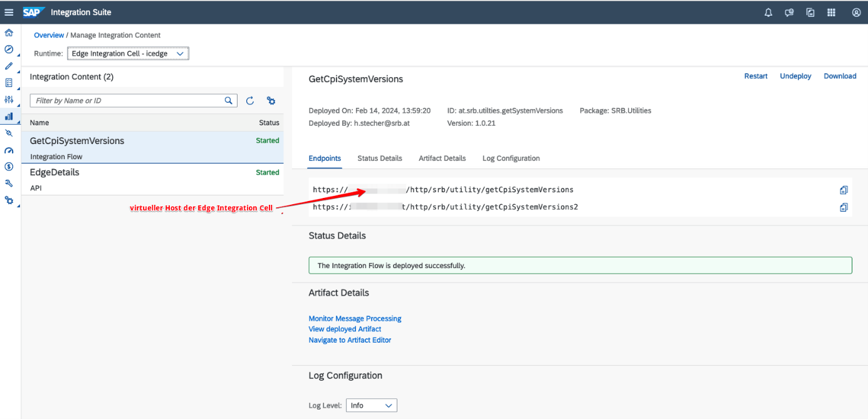Click the Restart button

pyautogui.click(x=756, y=76)
